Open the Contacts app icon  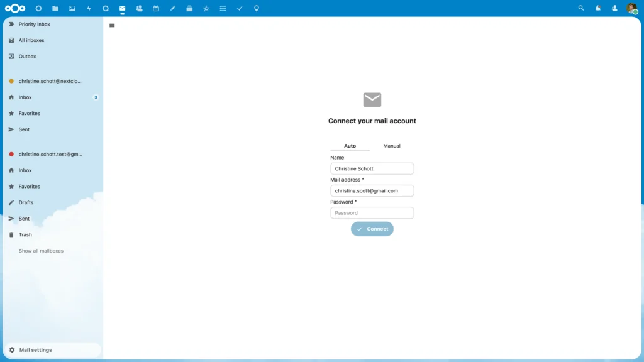[x=139, y=8]
